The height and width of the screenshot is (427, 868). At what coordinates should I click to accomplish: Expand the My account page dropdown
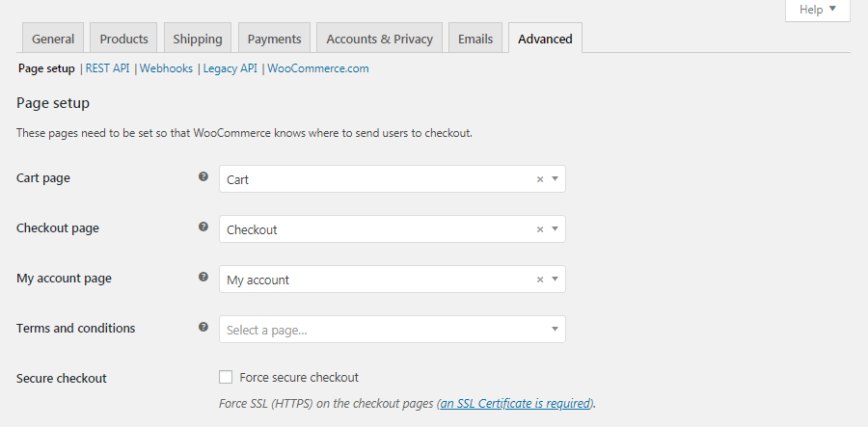(386, 280)
